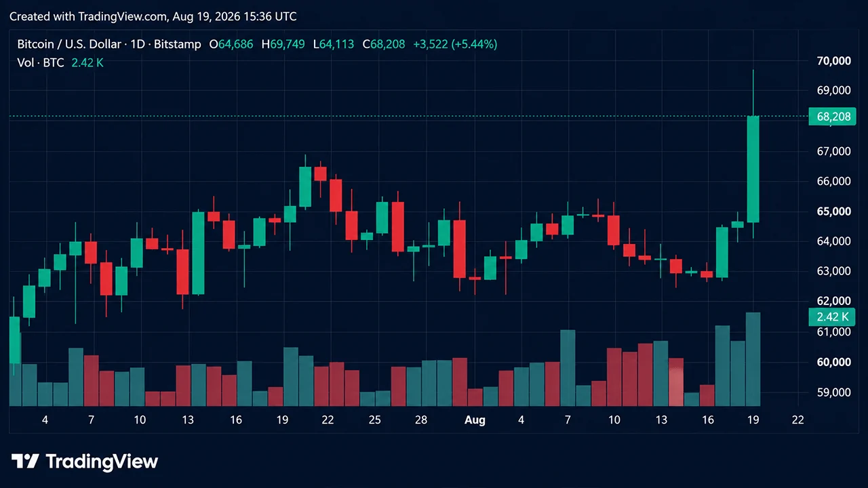The height and width of the screenshot is (488, 868).
Task: Select the tall green candle on Aug 19
Action: coord(753,169)
